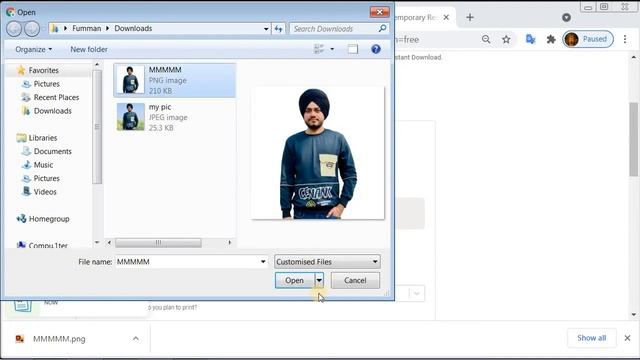Screen dimensions: 640x360
Task: Click the Organize menu
Action: 33,49
